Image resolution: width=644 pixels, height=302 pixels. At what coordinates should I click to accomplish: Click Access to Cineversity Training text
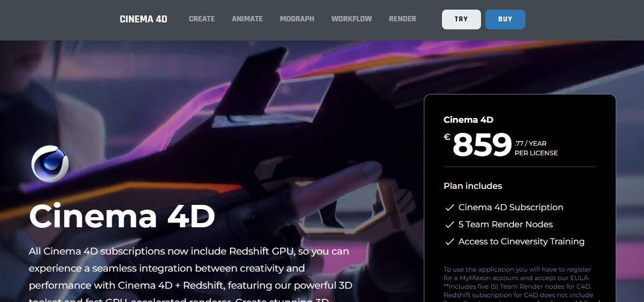pos(522,242)
